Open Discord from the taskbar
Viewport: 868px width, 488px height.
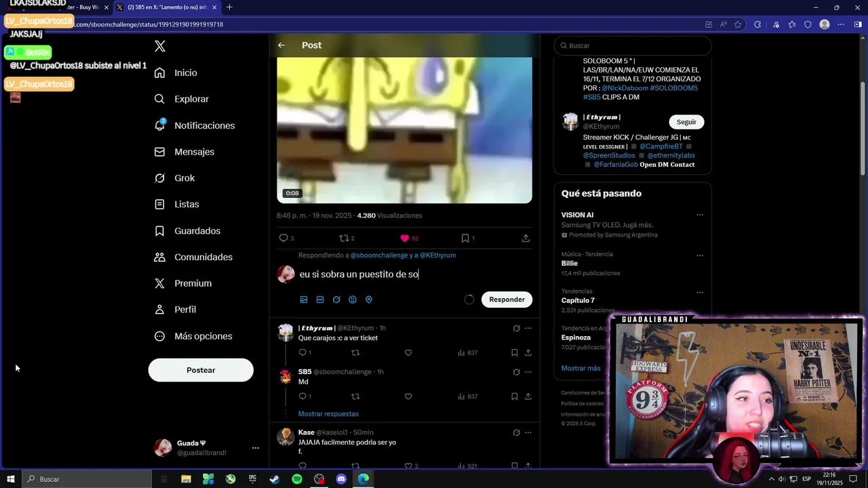pyautogui.click(x=341, y=479)
